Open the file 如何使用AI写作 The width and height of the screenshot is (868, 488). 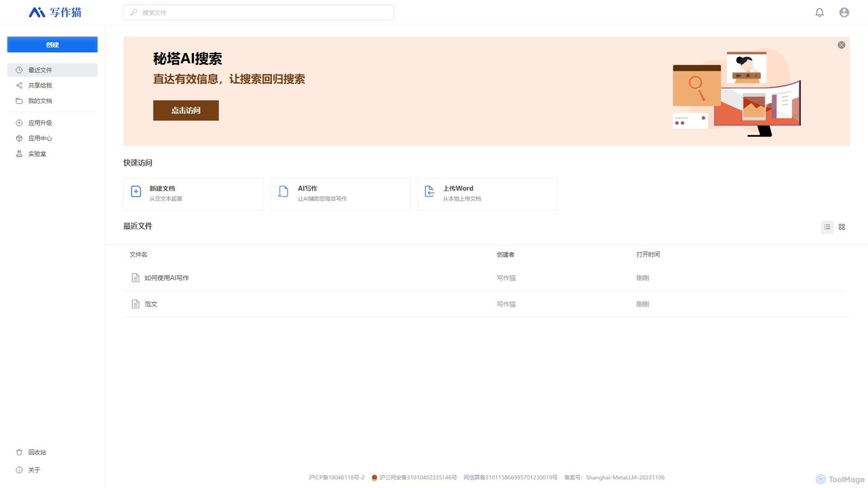pos(166,278)
